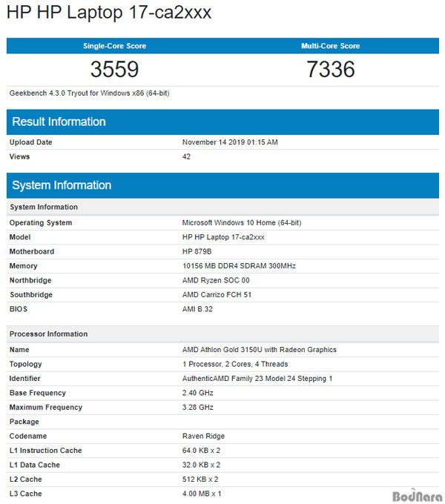Click the Topology label

(x=26, y=364)
